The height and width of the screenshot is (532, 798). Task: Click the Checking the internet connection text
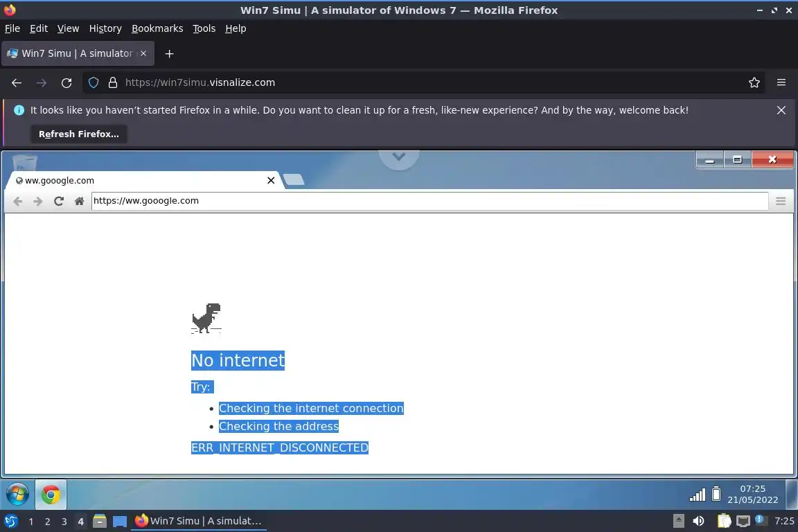(311, 408)
